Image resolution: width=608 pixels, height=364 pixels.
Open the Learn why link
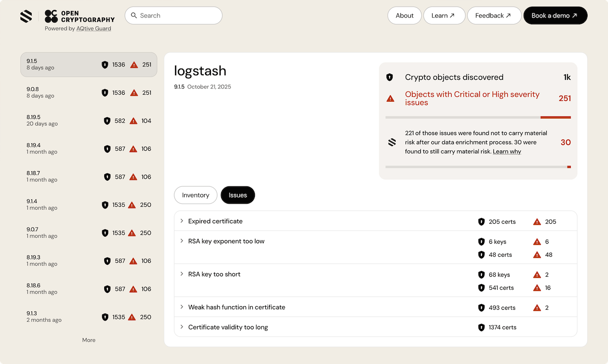coord(507,152)
